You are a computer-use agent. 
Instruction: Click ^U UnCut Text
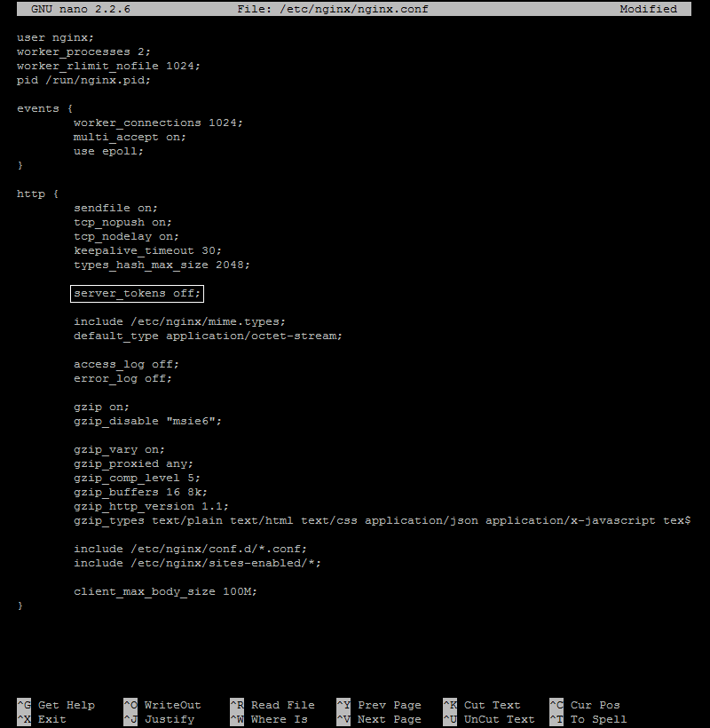(x=491, y=718)
